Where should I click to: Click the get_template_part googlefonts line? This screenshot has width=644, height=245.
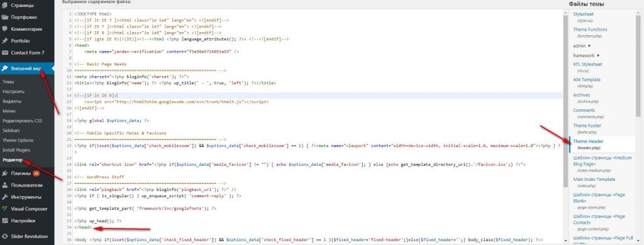click(145, 209)
